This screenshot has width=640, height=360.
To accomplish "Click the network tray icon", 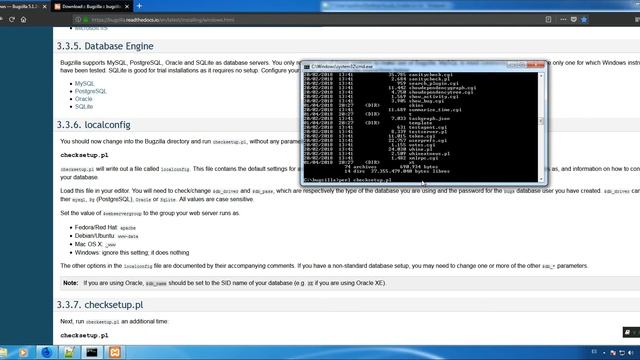I will pos(622,353).
